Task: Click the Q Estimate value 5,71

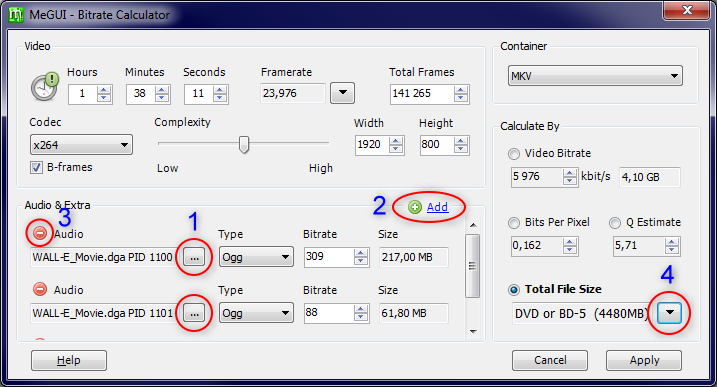Action: (x=639, y=246)
